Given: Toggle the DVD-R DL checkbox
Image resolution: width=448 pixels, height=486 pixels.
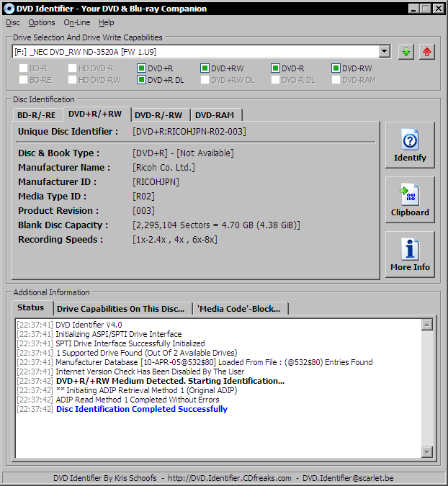Looking at the screenshot, I should 275,80.
